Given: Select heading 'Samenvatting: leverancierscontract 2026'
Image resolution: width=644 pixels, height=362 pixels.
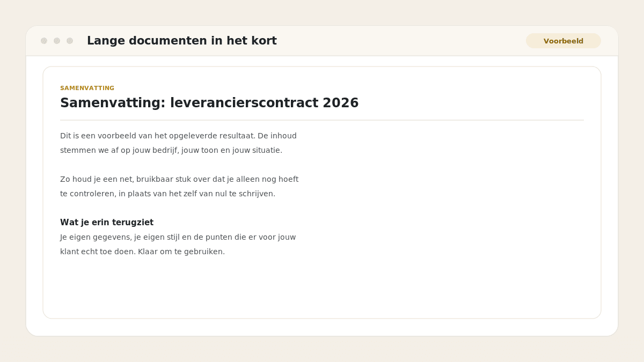Looking at the screenshot, I should click(209, 103).
